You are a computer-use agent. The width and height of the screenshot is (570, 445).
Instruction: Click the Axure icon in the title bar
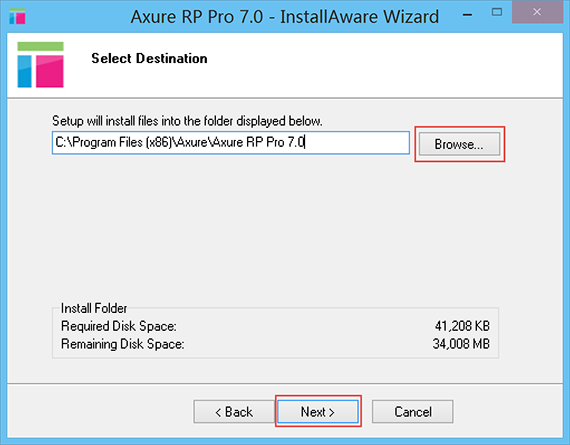pyautogui.click(x=17, y=16)
